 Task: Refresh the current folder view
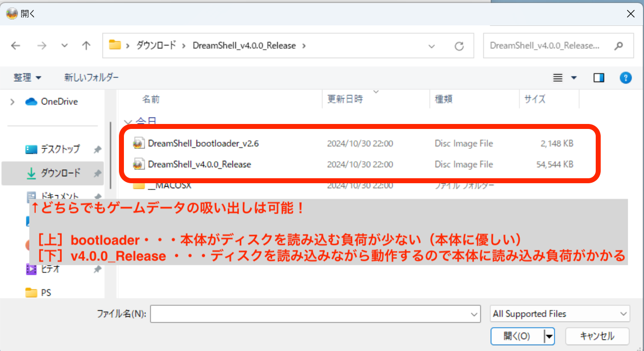[x=459, y=46]
